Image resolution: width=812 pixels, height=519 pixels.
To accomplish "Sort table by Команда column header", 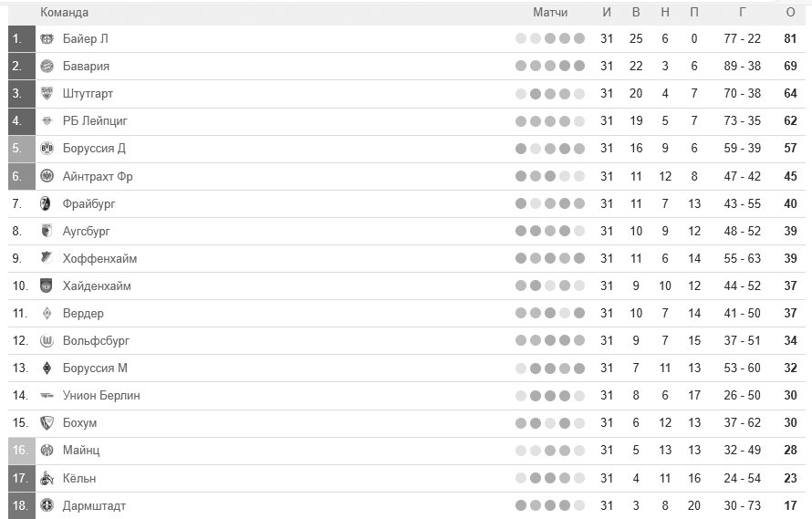I will tap(64, 12).
